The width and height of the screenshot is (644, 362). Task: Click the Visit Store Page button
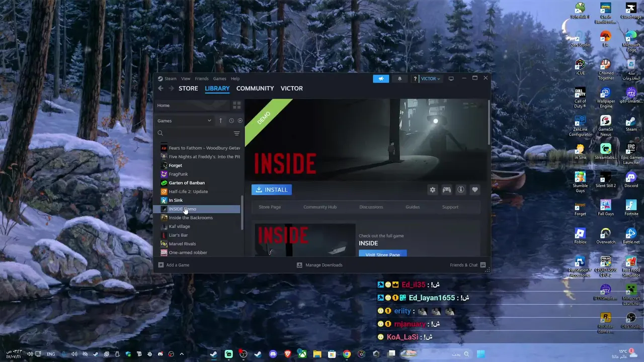point(383,254)
